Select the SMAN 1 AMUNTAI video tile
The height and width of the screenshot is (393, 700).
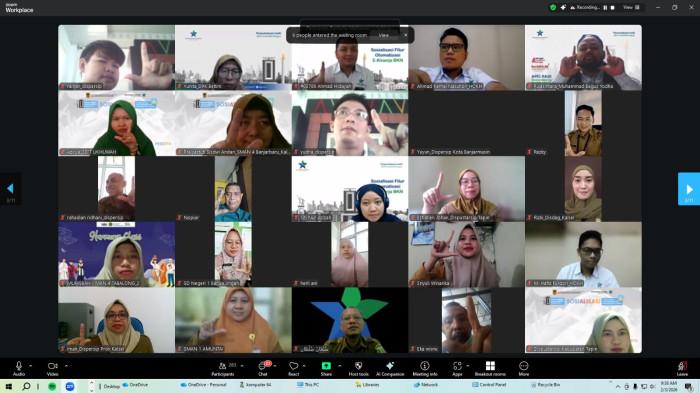[233, 320]
